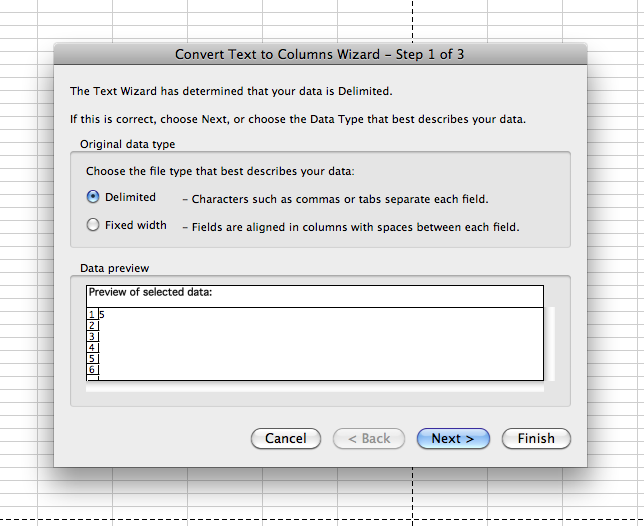This screenshot has width=644, height=526.
Task: Click the fields aligned in columns description text
Action: coord(350,227)
